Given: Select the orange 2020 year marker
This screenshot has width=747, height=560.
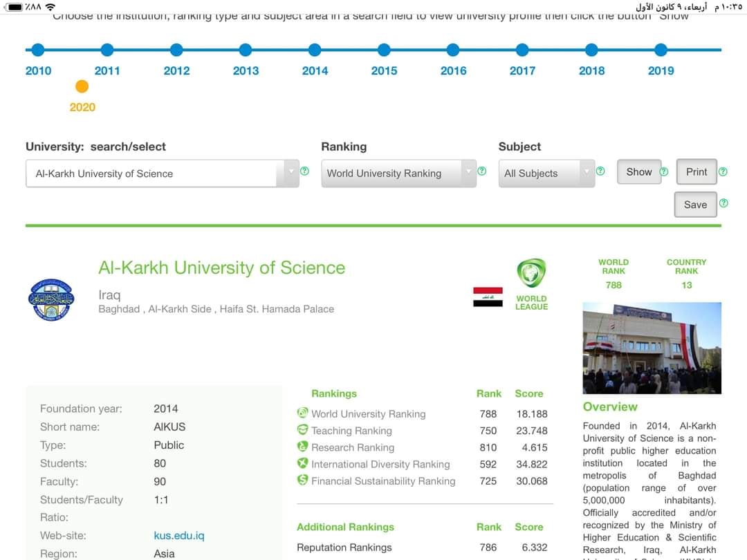Looking at the screenshot, I should pyautogui.click(x=82, y=86).
